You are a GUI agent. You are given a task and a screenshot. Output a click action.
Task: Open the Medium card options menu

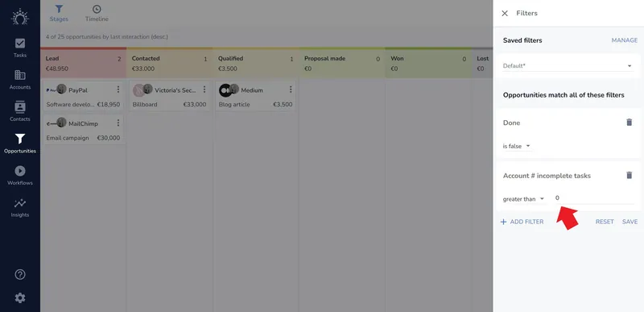291,89
